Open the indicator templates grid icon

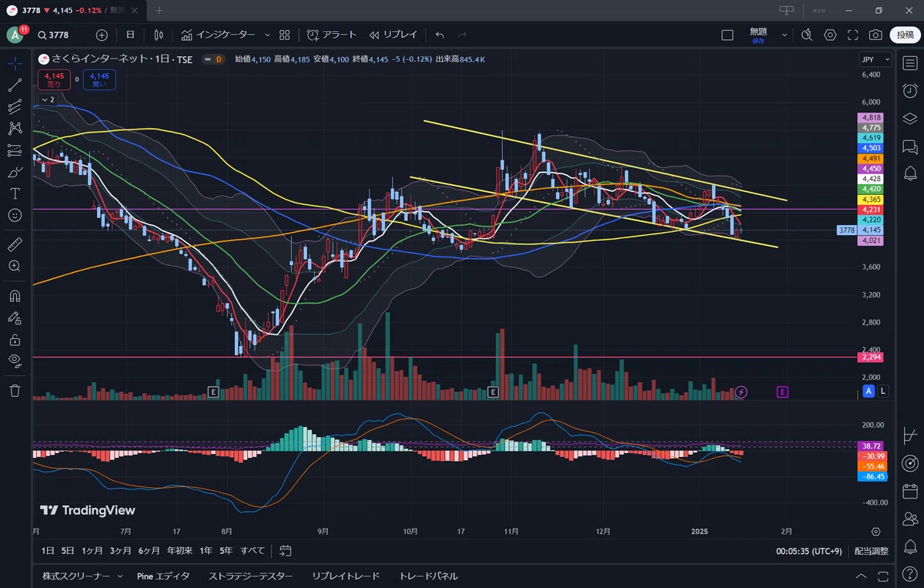tap(285, 35)
